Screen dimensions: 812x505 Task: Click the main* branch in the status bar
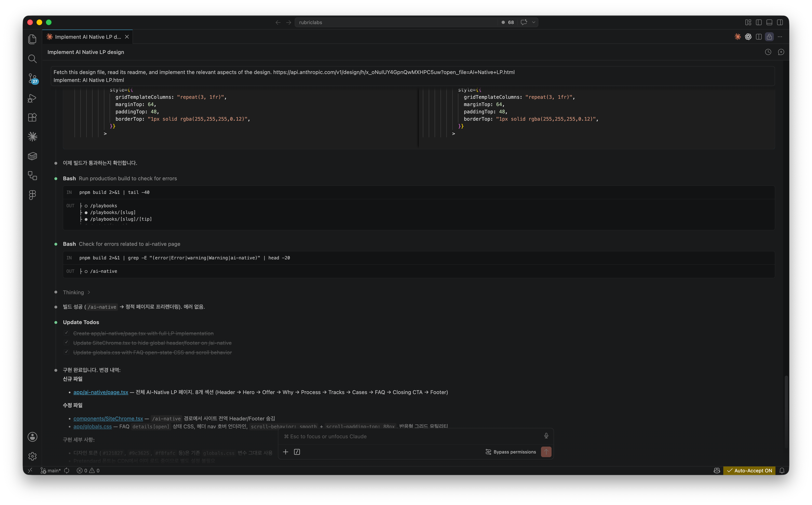[x=51, y=470]
